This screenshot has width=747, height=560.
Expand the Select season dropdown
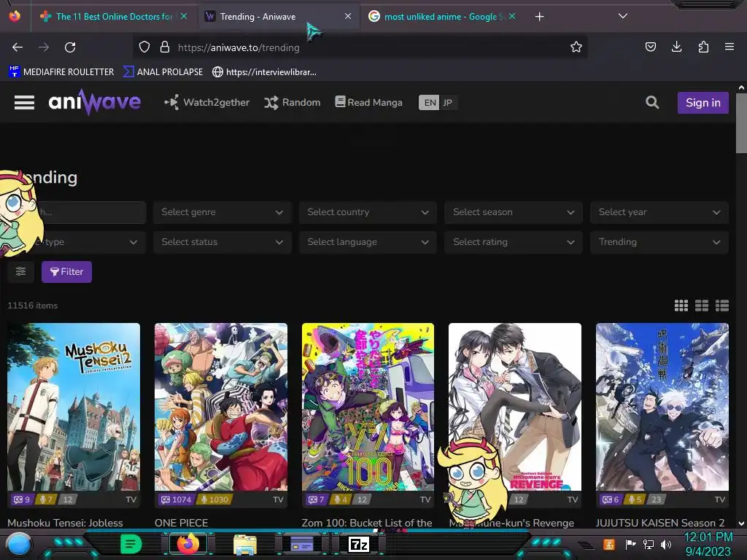pos(513,212)
